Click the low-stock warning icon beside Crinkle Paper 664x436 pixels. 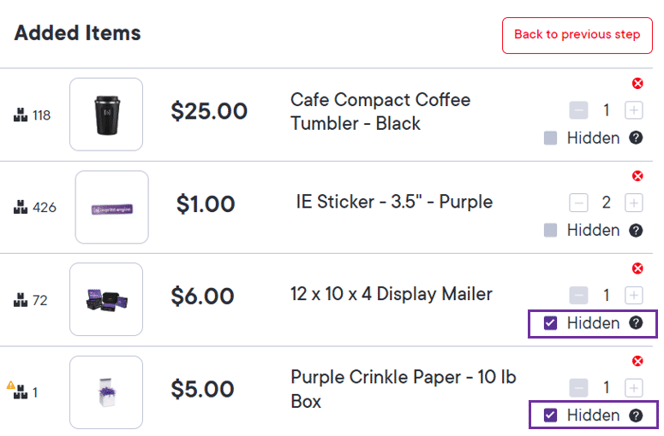(11, 385)
